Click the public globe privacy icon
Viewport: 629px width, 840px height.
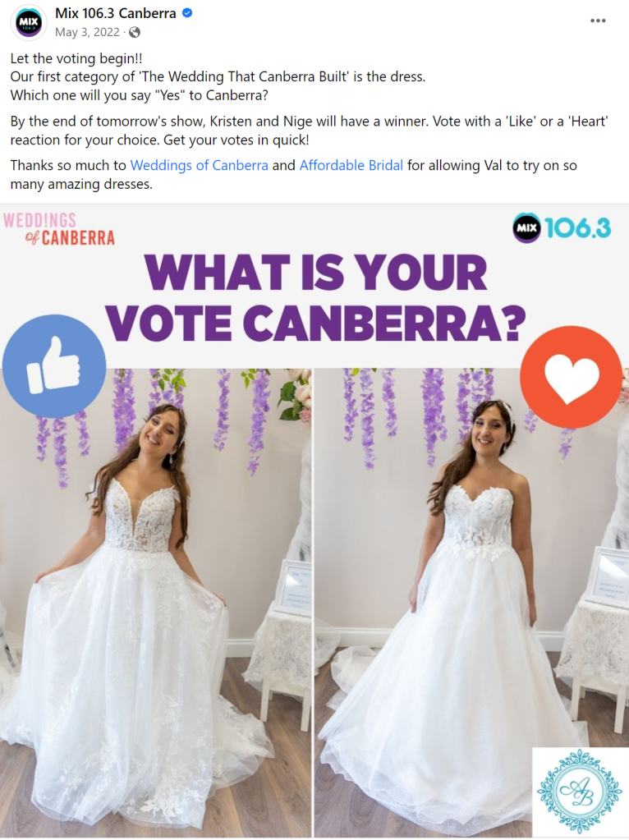pyautogui.click(x=135, y=32)
